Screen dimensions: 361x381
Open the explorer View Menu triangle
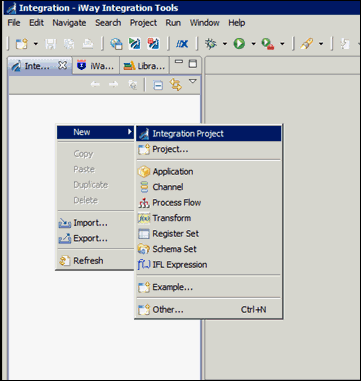[x=193, y=81]
